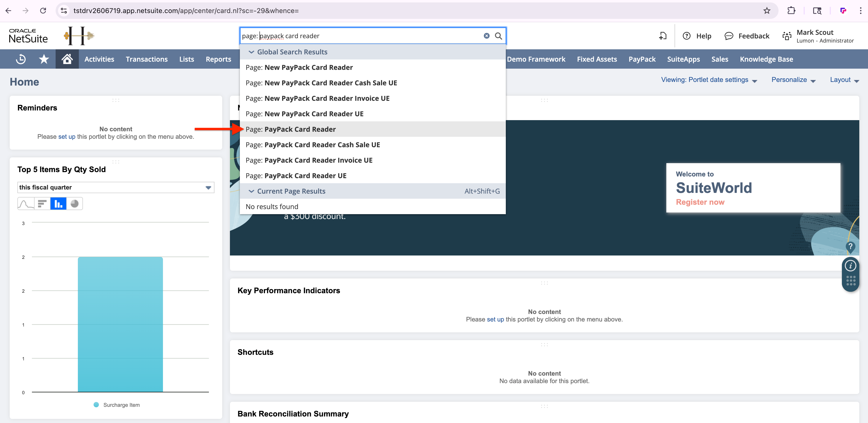868x423 pixels.
Task: Click the Surcharge Item legend swatch
Action: 96,404
